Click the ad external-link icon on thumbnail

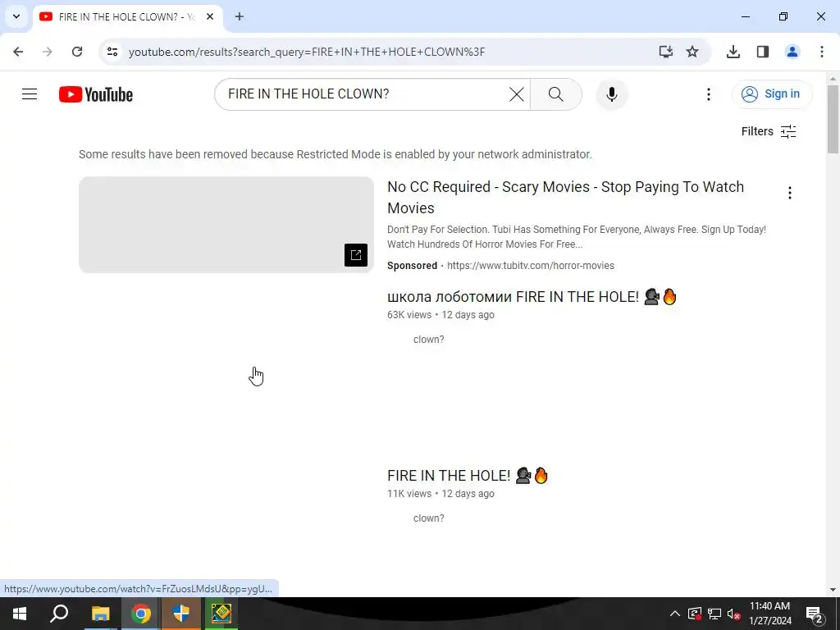point(356,255)
